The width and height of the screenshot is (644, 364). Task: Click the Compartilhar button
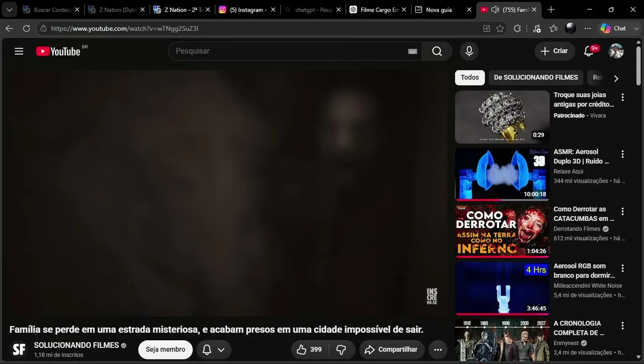click(x=391, y=349)
